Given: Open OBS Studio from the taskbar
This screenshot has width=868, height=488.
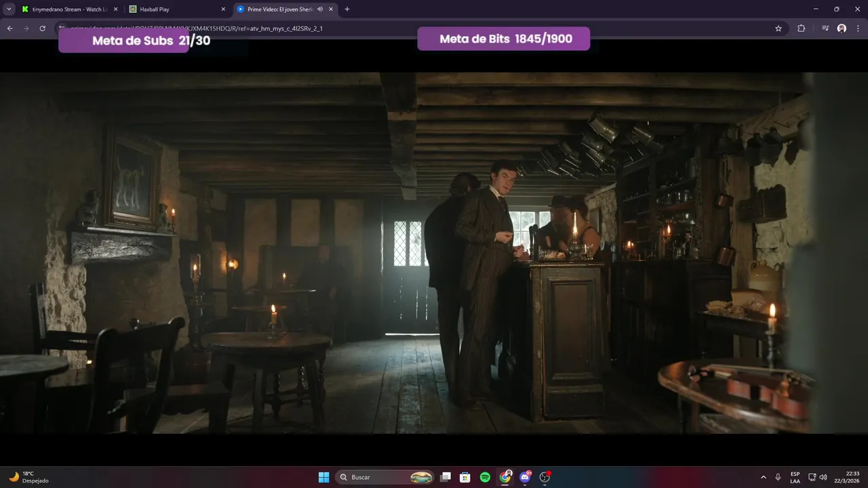Looking at the screenshot, I should (x=545, y=477).
